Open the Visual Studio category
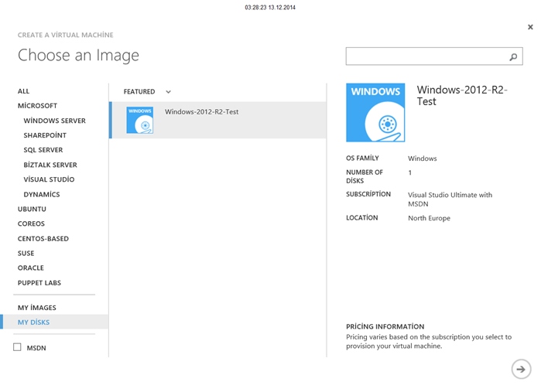 click(49, 179)
